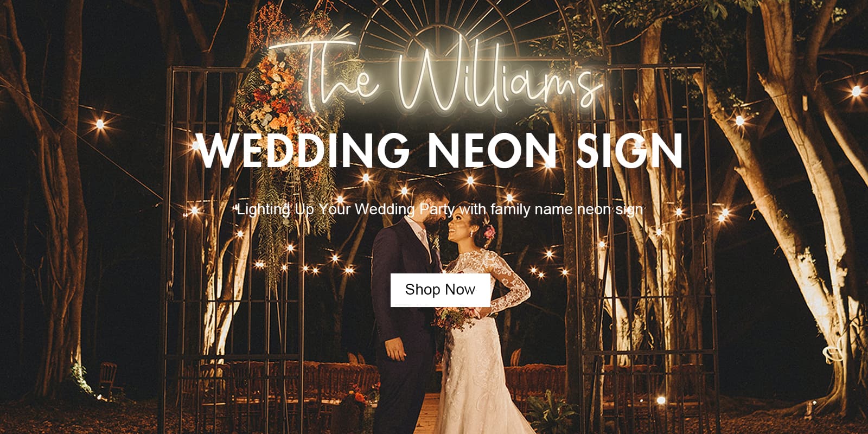Click the bright string light bulb far left
The image size is (868, 434).
pos(100,124)
